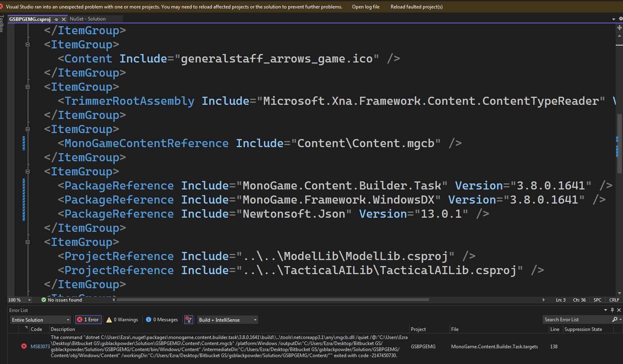The height and width of the screenshot is (364, 623).
Task: Open the editor window settings gear
Action: pos(621,19)
